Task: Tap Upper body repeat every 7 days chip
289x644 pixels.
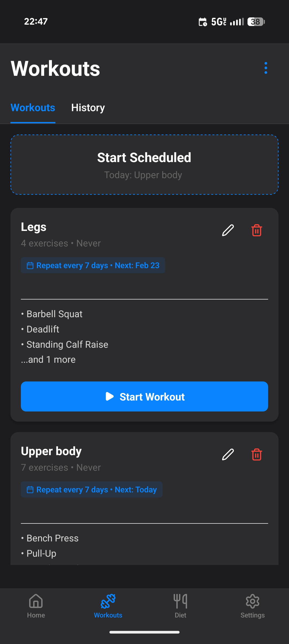Action: 91,489
